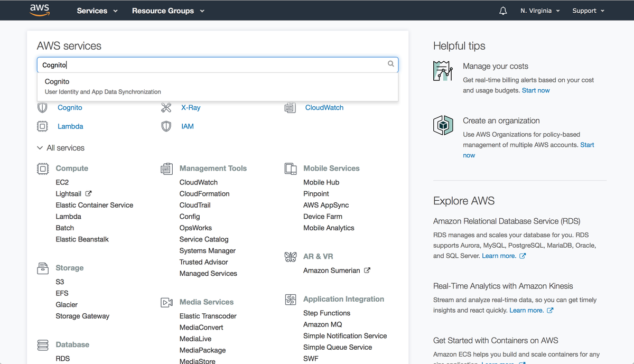Click the AWS logo to go home

click(x=41, y=10)
